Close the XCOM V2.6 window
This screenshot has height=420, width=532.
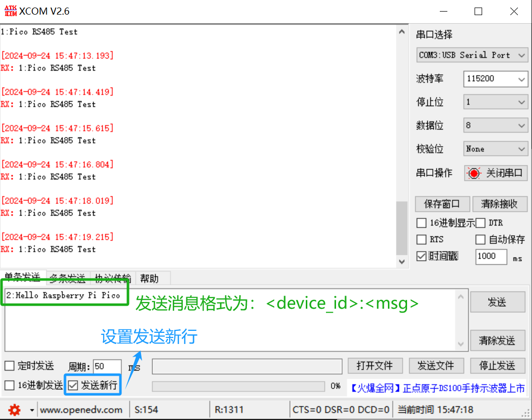coord(514,11)
